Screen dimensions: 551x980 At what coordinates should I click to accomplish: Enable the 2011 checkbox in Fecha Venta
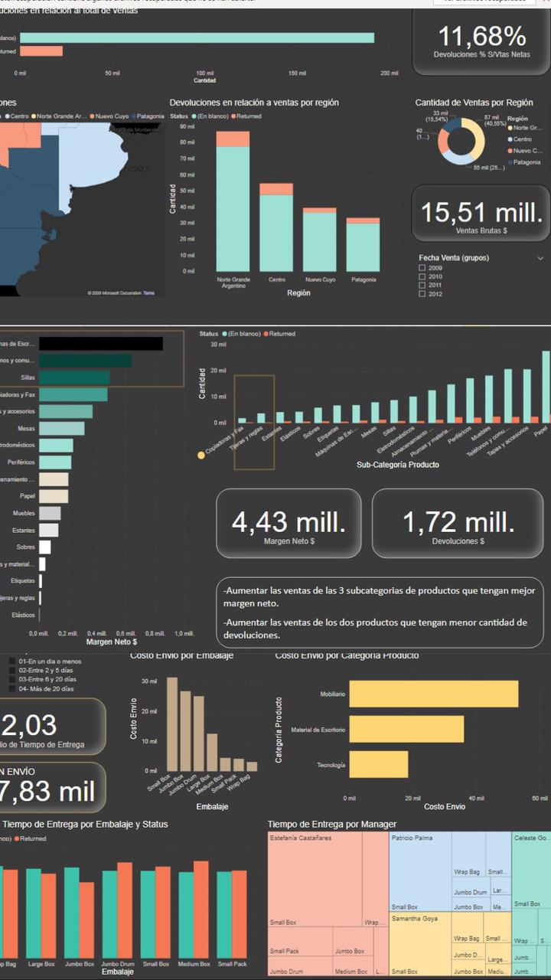click(422, 286)
